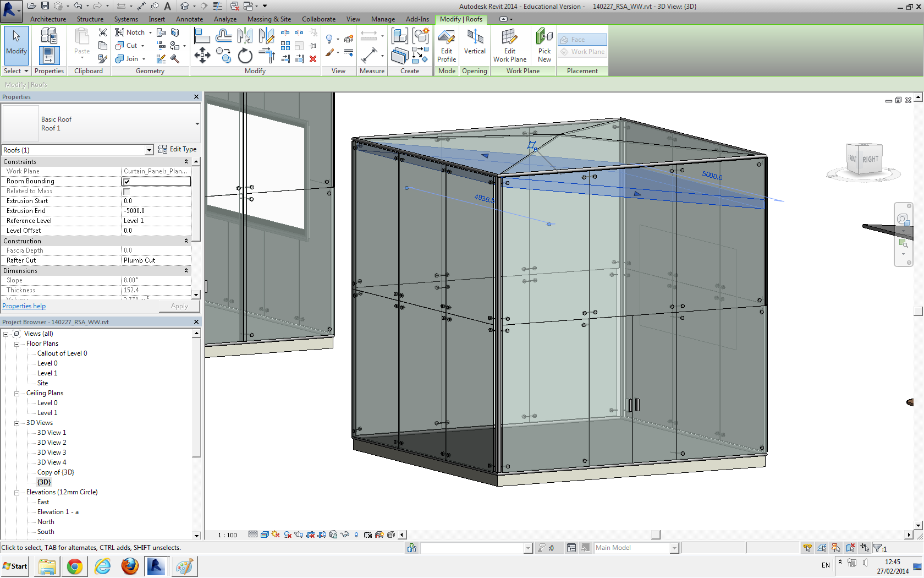Click the Cut to Clipboard scissors icon
The image size is (924, 578).
[x=103, y=32]
